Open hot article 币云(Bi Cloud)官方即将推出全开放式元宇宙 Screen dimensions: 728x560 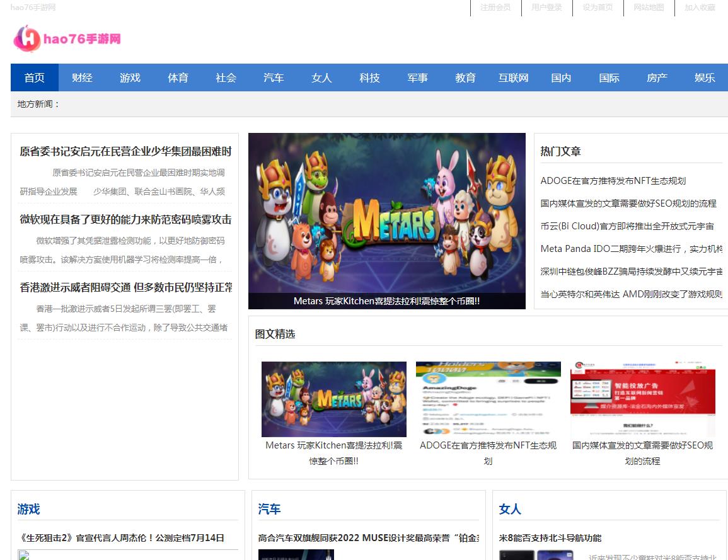pos(627,226)
